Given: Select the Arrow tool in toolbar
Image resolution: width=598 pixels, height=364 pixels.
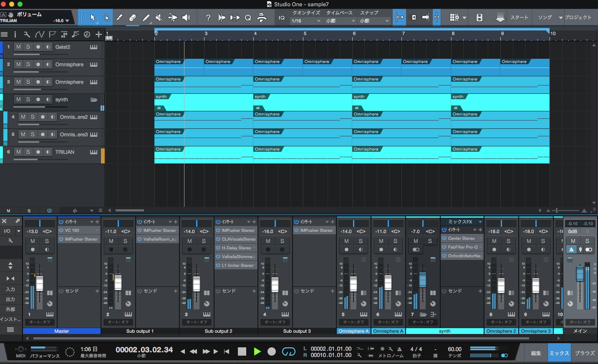Looking at the screenshot, I should coord(93,18).
